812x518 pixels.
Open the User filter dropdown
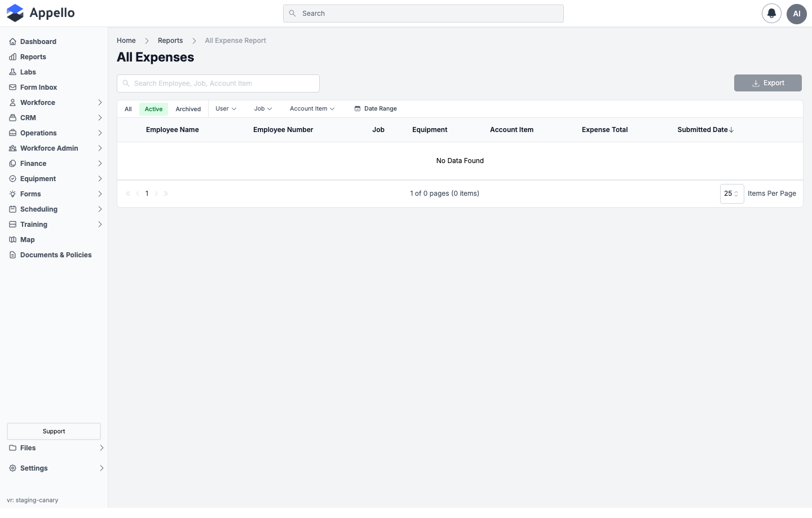point(226,109)
